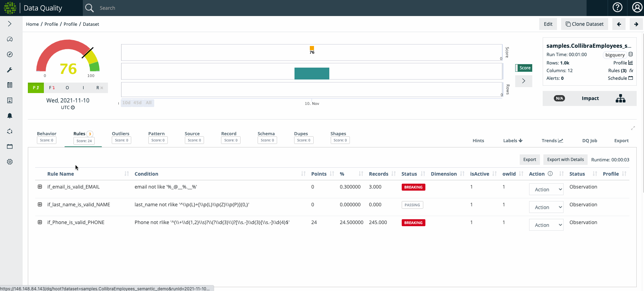644x291 pixels.
Task: Open the alerts bell icon in sidebar
Action: click(10, 116)
